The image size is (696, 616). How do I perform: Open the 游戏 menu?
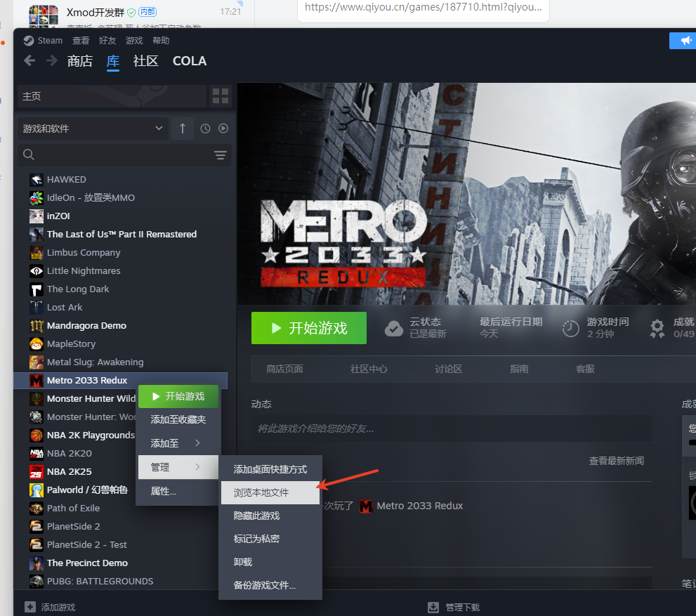pos(134,41)
